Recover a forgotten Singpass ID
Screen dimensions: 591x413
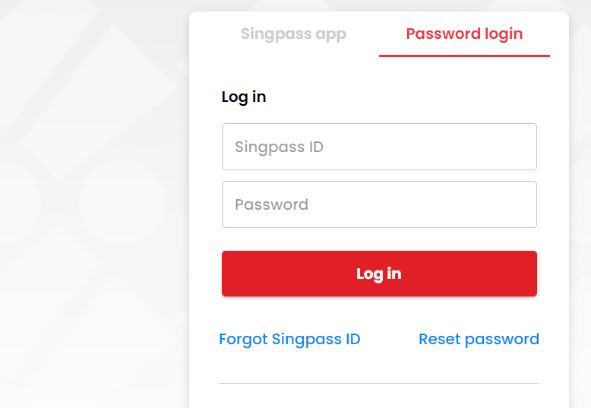(x=289, y=339)
